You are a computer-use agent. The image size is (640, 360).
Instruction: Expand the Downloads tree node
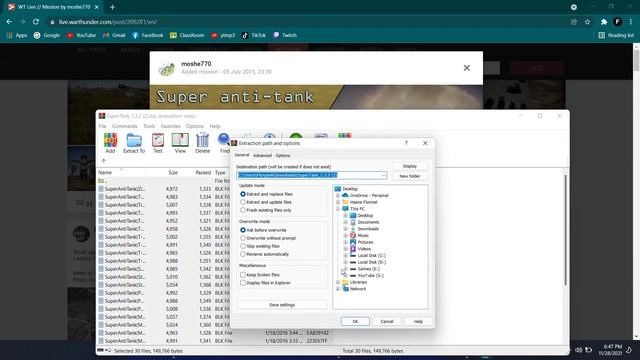(x=345, y=229)
